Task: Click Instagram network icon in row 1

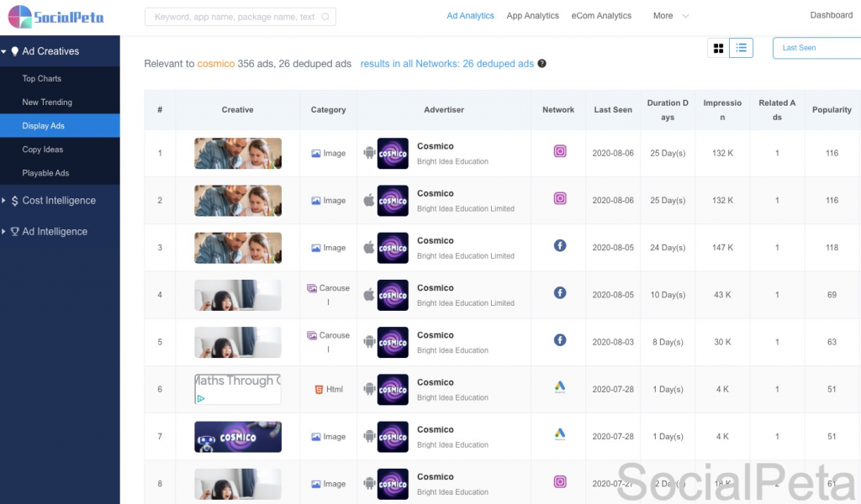Action: pyautogui.click(x=559, y=151)
